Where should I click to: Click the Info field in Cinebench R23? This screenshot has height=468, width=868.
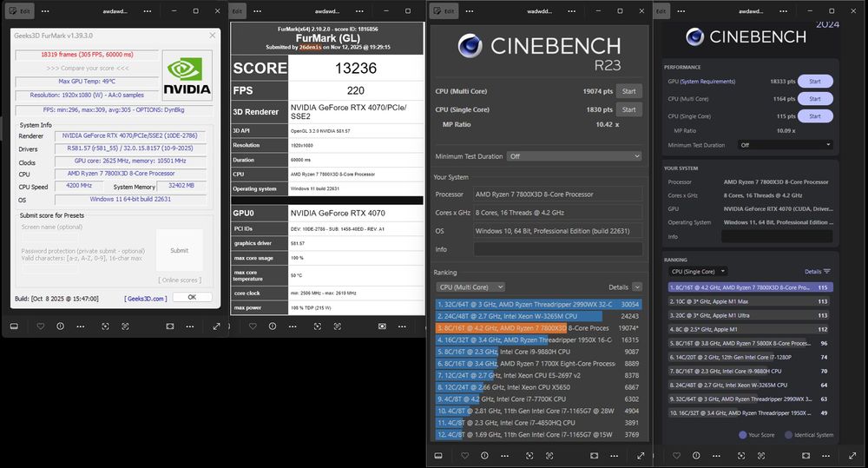coord(558,249)
